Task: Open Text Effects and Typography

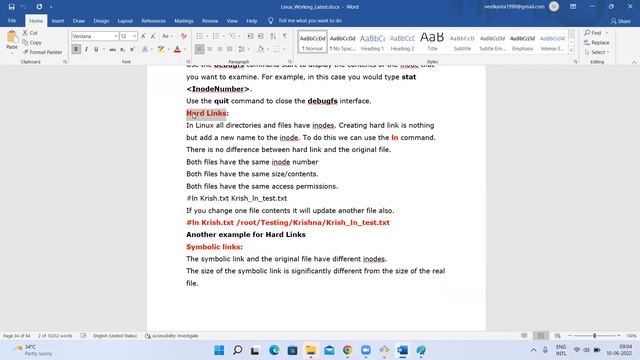Action: [x=145, y=49]
